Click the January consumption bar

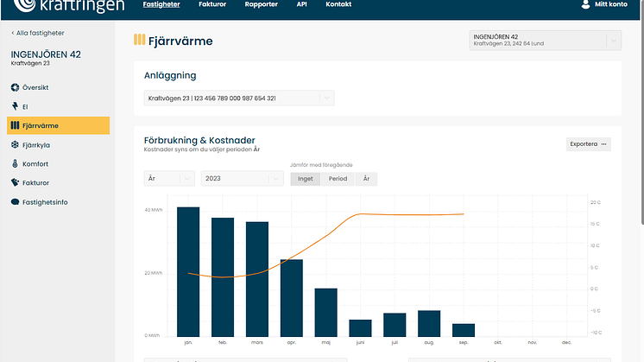pyautogui.click(x=188, y=272)
